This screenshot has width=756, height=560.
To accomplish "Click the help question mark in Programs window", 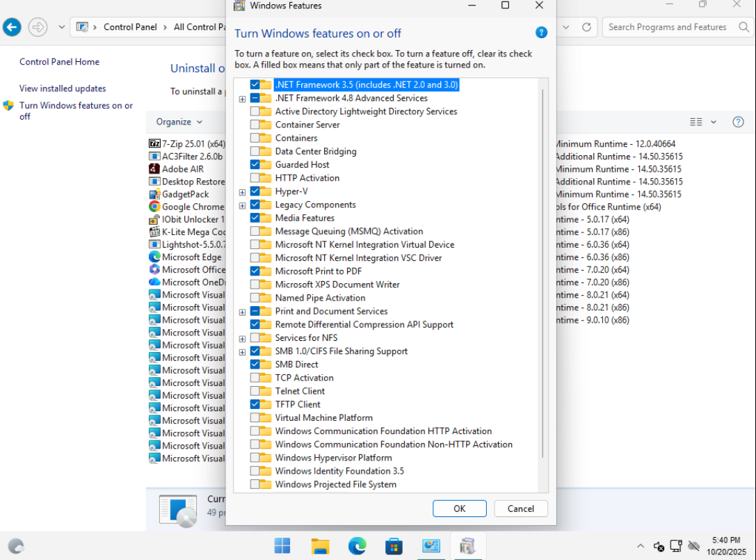I will [738, 122].
